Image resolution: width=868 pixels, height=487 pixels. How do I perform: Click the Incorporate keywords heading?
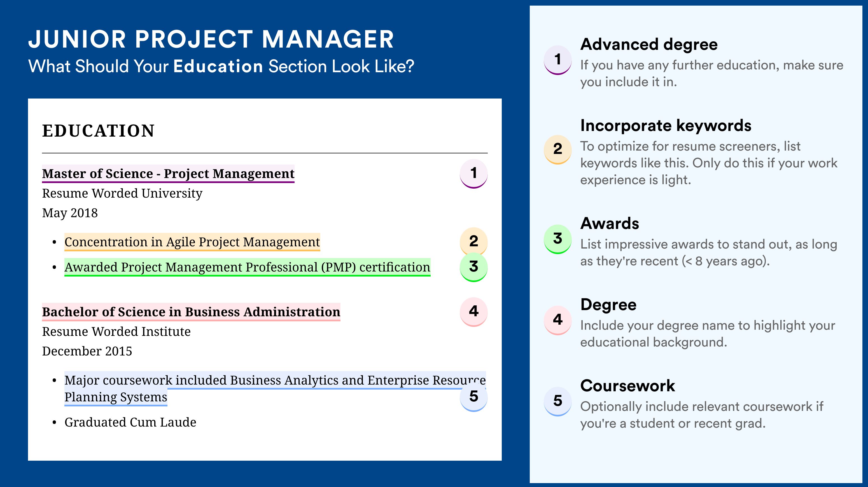[666, 126]
